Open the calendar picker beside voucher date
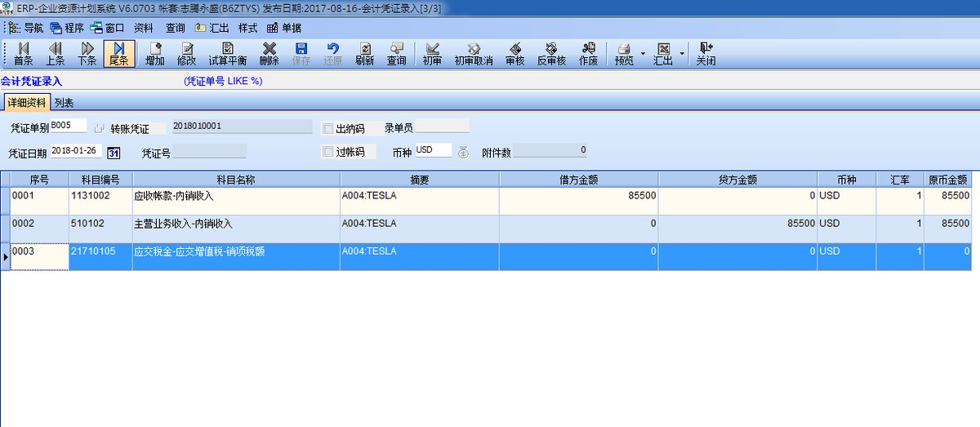This screenshot has height=427, width=980. pyautogui.click(x=114, y=153)
